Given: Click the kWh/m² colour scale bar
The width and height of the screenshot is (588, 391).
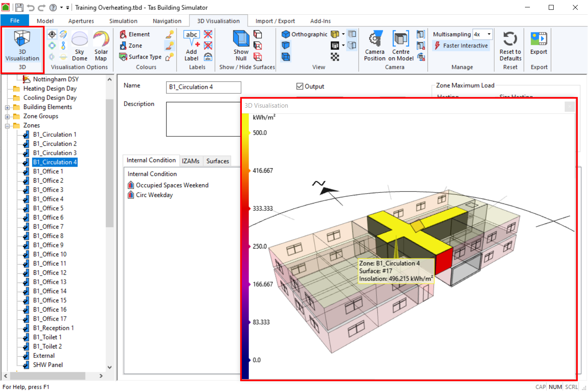Looking at the screenshot, I should (245, 246).
